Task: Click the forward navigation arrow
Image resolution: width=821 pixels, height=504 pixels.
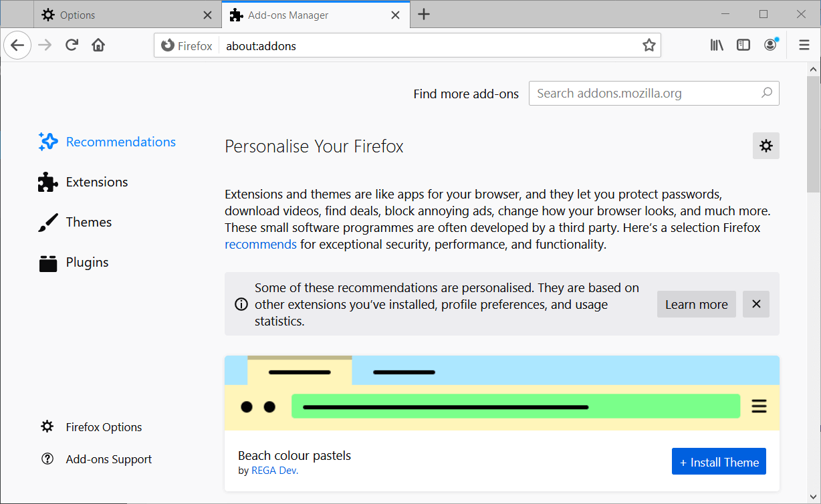Action: tap(45, 45)
